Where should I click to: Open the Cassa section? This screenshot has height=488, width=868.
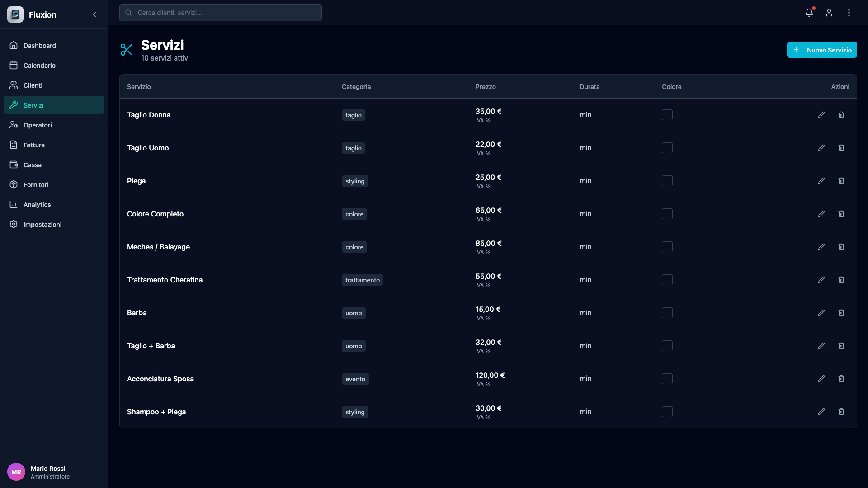click(x=32, y=164)
